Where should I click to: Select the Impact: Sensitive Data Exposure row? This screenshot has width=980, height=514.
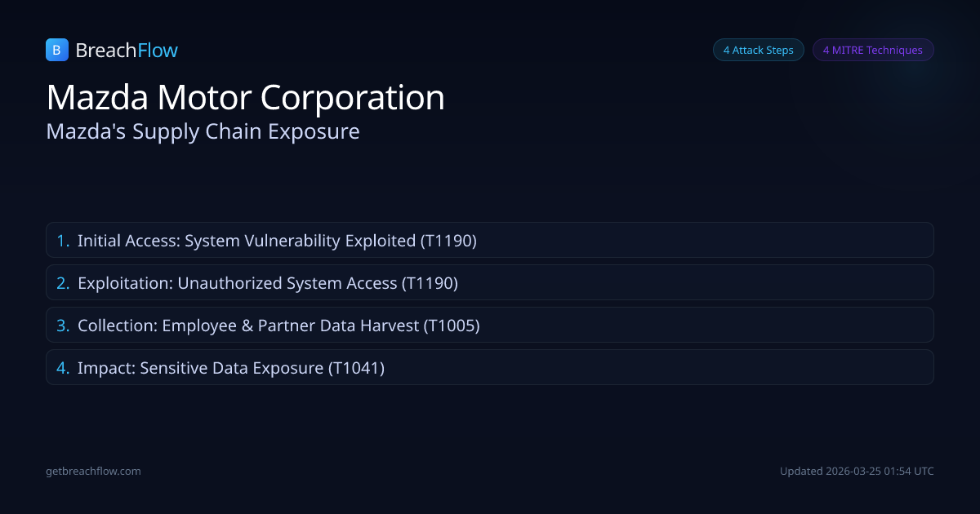point(489,367)
